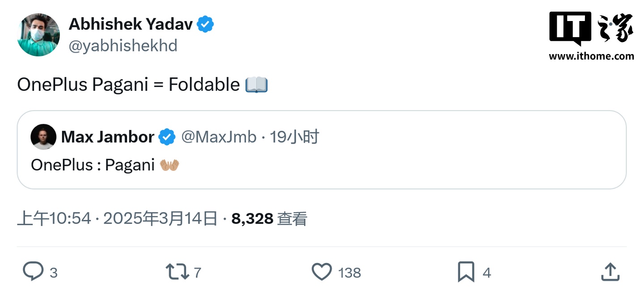Click the Abhishek Yadav display name
Viewport: 644px width, 297px height.
click(131, 24)
